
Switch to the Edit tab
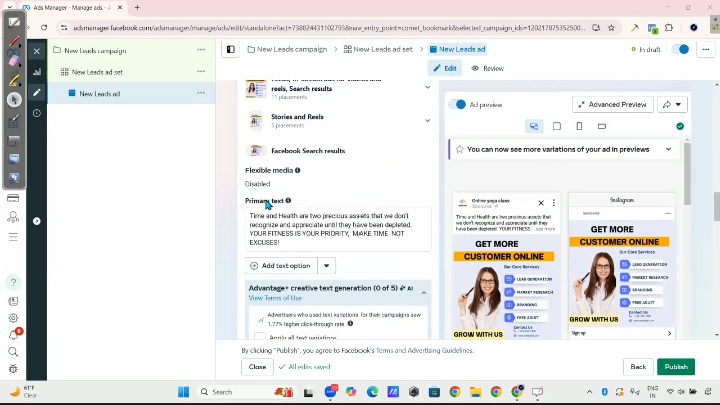445,68
